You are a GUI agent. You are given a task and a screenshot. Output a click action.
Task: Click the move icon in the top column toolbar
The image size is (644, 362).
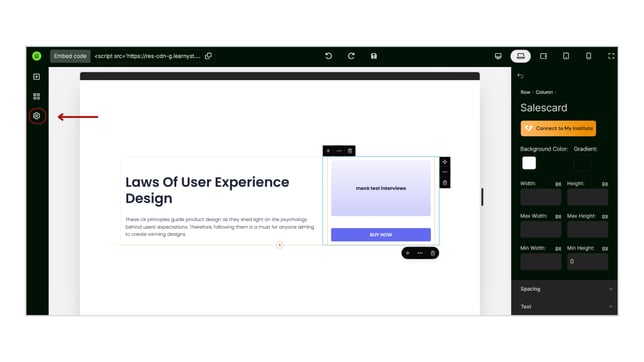coord(328,151)
